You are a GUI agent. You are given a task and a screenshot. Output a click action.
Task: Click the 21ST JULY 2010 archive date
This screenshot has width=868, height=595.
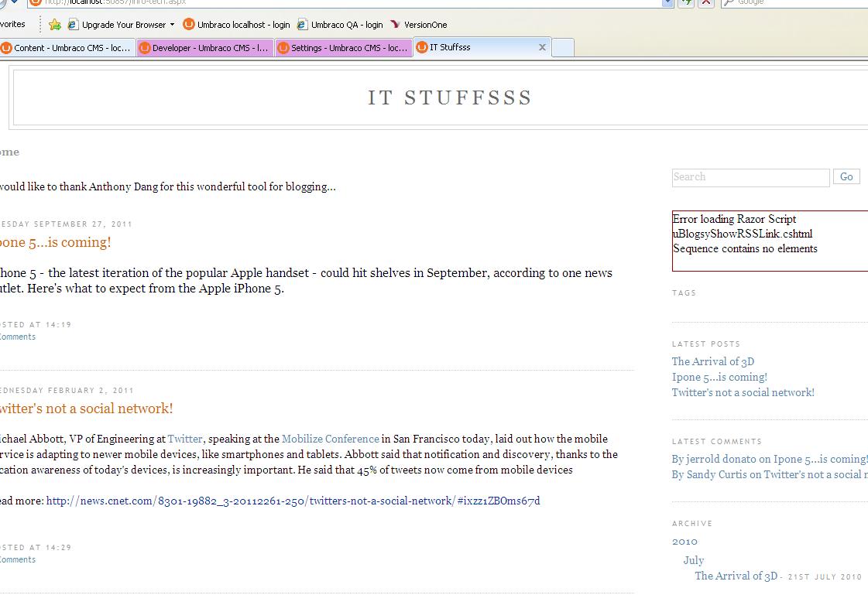point(825,576)
